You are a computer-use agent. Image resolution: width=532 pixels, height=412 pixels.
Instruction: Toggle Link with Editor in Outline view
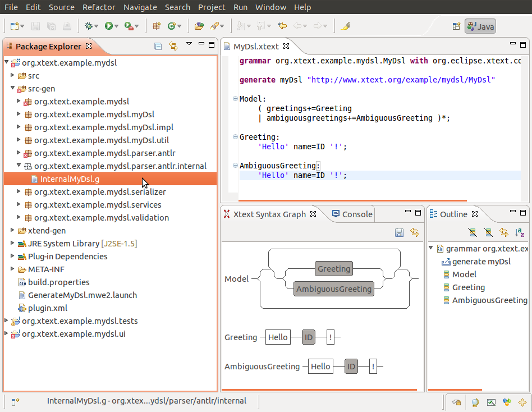click(504, 232)
